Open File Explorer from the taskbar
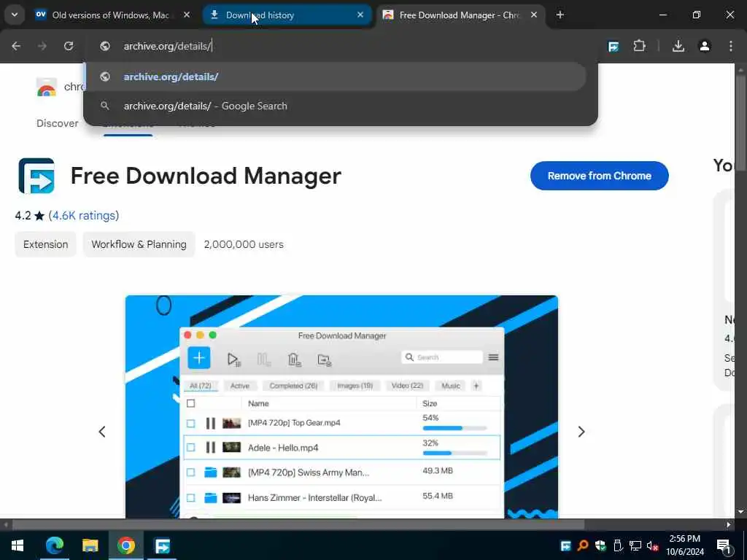Screen dimensions: 747x560 90,545
